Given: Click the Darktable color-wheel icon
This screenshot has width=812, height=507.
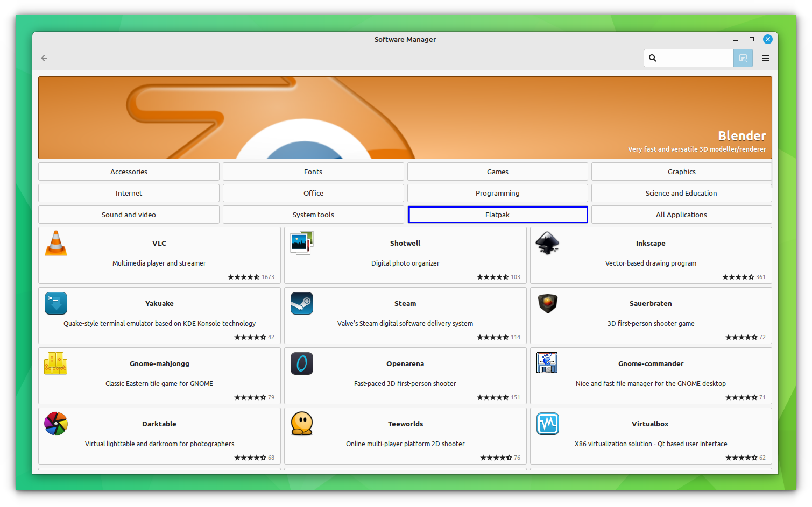Looking at the screenshot, I should 56,424.
